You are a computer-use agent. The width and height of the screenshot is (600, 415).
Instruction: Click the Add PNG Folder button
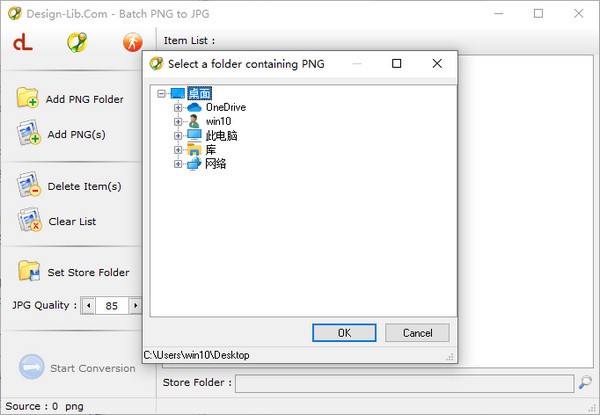(70, 99)
